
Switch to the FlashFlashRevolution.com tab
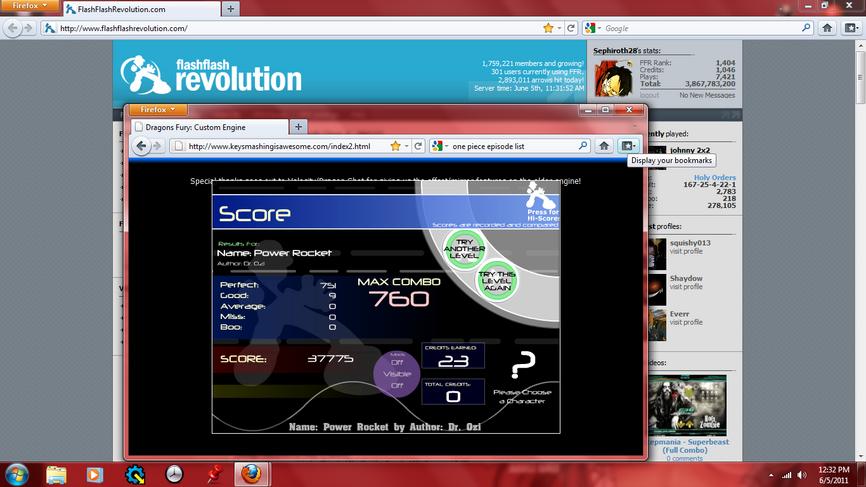pyautogui.click(x=141, y=9)
